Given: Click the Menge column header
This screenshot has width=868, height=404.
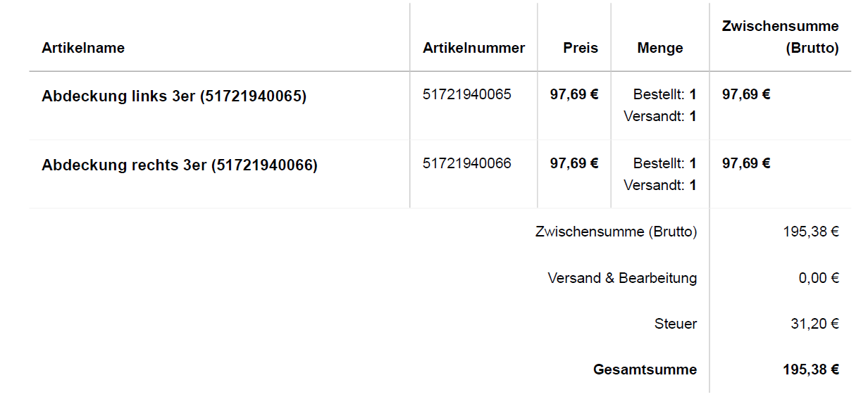Looking at the screenshot, I should pyautogui.click(x=660, y=48).
